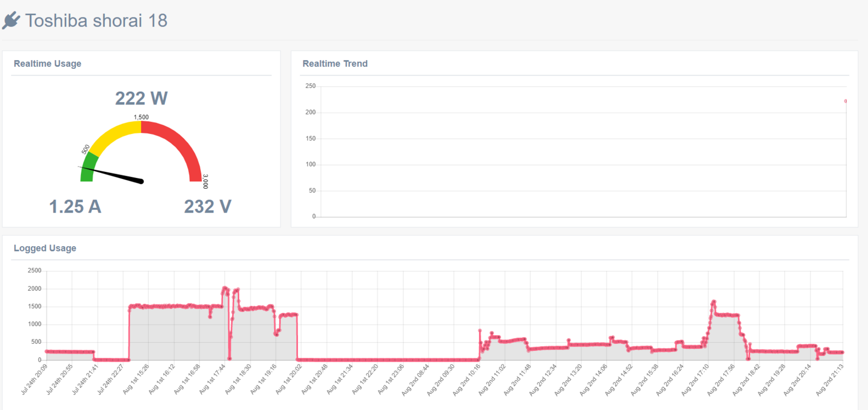Image resolution: width=868 pixels, height=410 pixels.
Task: Click the 500 gauge label
Action: (x=85, y=149)
